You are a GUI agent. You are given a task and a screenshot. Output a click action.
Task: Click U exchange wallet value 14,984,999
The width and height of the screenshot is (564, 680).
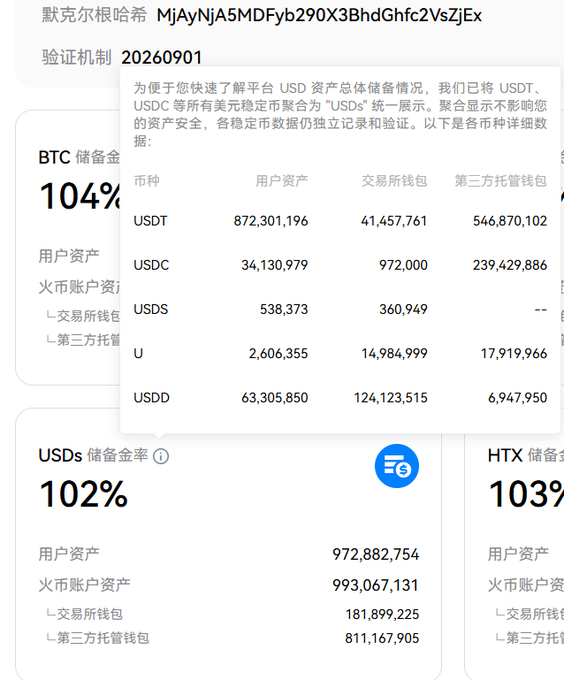[x=394, y=353]
